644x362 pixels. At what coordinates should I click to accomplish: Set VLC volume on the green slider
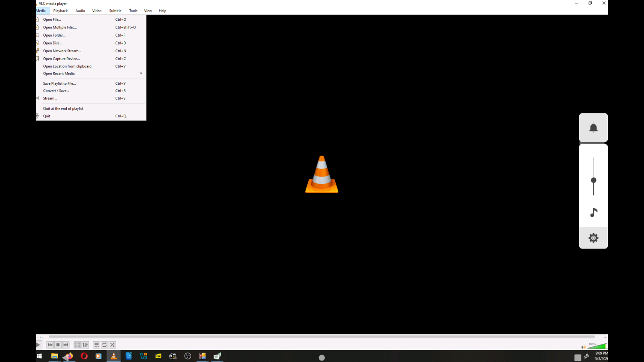pyautogui.click(x=598, y=346)
